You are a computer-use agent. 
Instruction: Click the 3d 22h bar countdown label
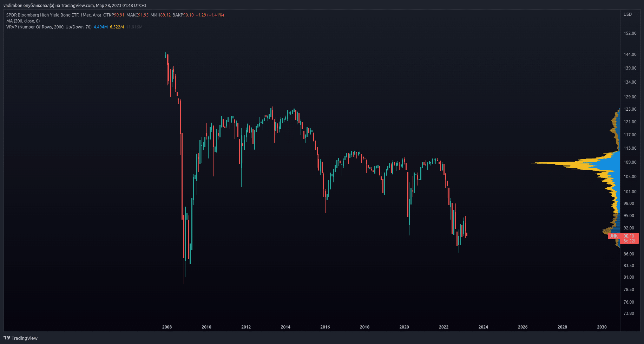pos(630,241)
